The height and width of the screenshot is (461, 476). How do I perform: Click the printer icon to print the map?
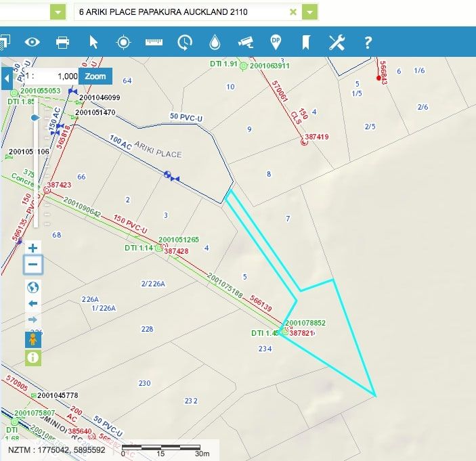[x=62, y=43]
